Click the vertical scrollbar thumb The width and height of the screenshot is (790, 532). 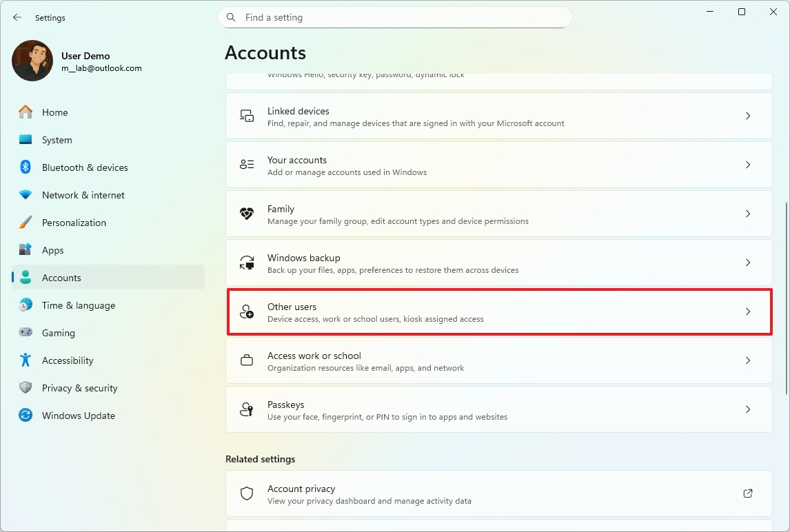click(787, 298)
